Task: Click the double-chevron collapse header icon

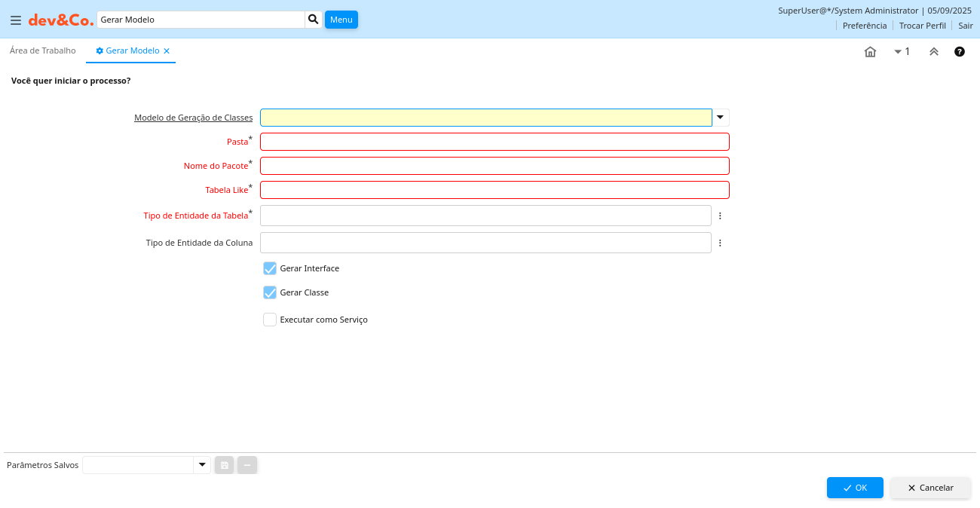Action: (x=933, y=52)
